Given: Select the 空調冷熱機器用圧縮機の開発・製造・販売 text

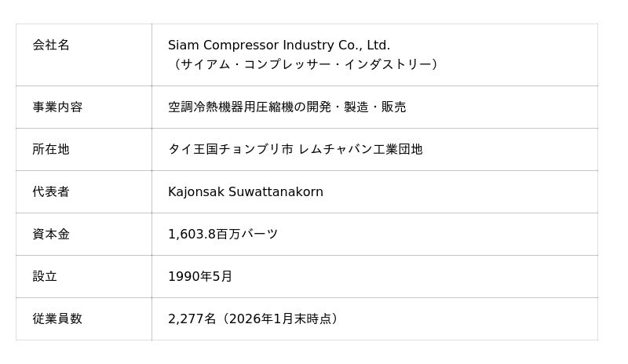Looking at the screenshot, I should [x=287, y=107].
